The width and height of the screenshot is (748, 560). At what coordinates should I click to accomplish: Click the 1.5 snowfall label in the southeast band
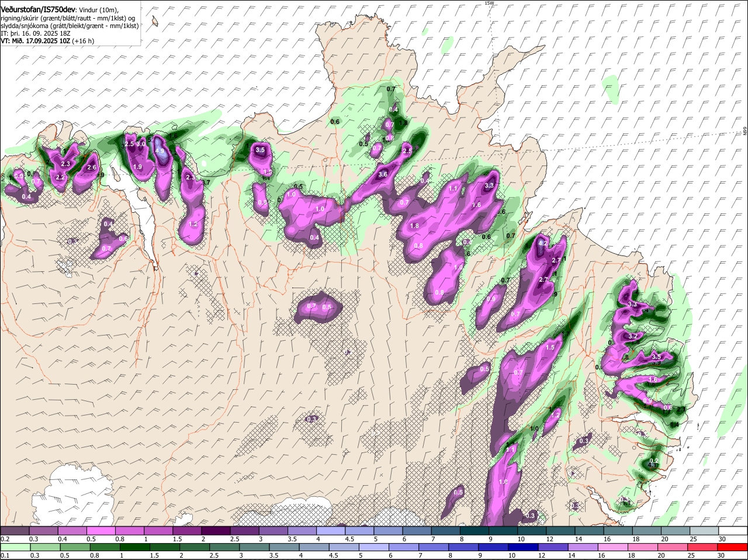point(550,347)
